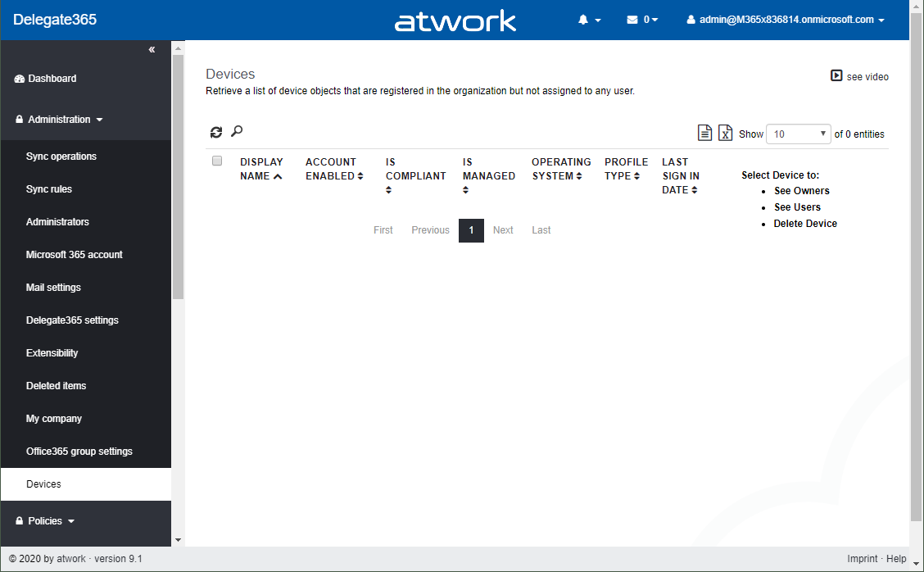Image resolution: width=924 pixels, height=572 pixels.
Task: Click the user avatar icon in header
Action: [691, 20]
